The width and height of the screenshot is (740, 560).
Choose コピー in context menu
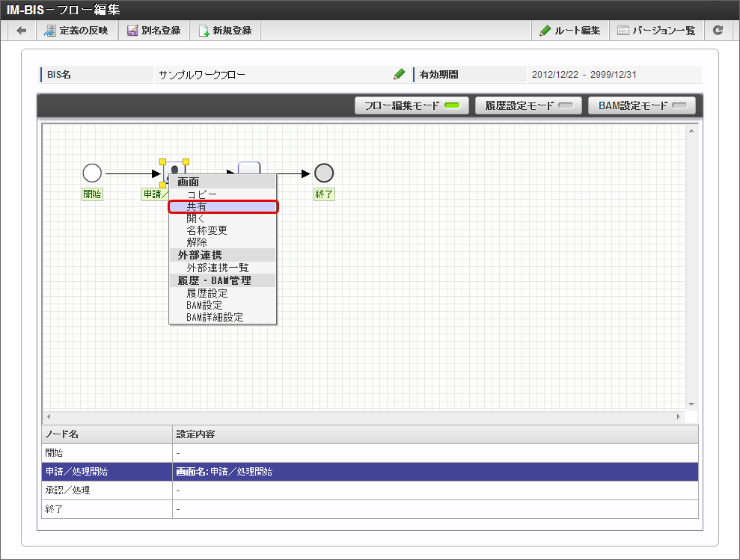[x=222, y=194]
